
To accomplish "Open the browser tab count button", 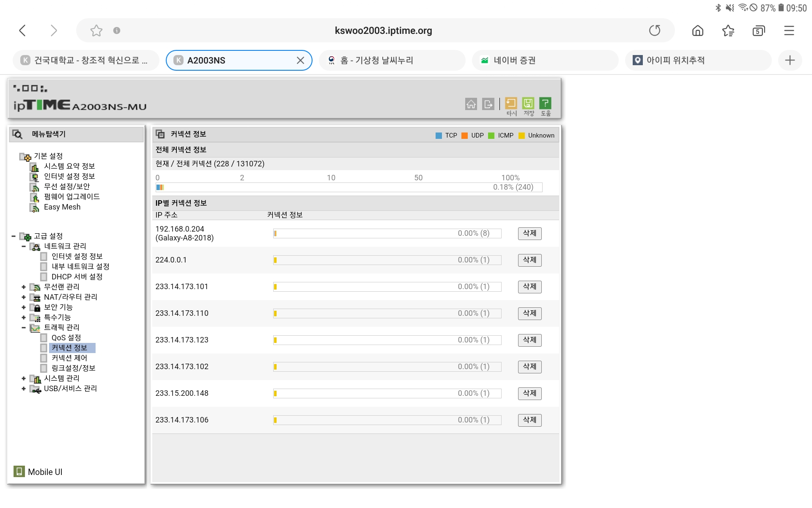I will [759, 30].
